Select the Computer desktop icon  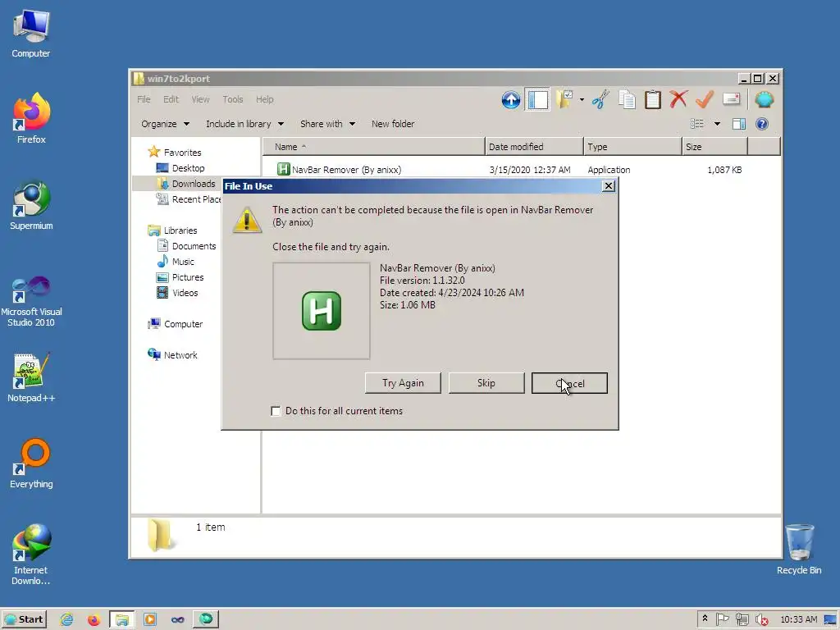(31, 33)
